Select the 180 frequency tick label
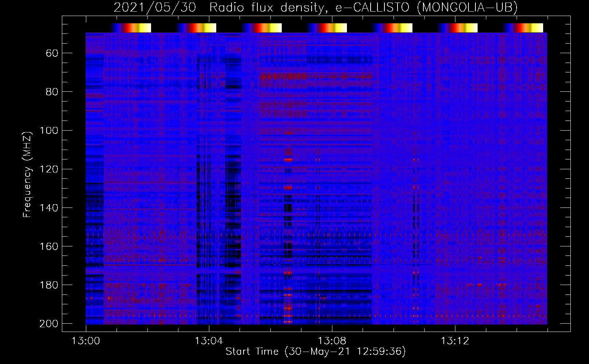 [x=49, y=285]
